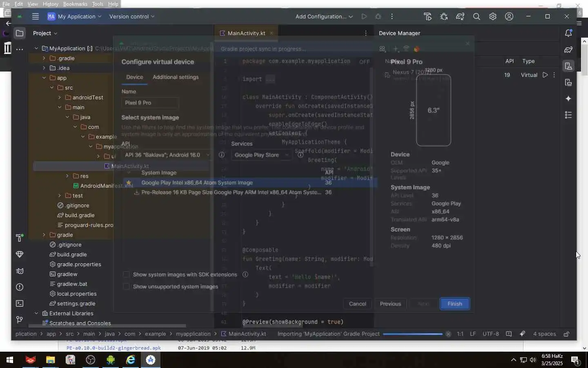Switch to Additional settings tab

[176, 77]
